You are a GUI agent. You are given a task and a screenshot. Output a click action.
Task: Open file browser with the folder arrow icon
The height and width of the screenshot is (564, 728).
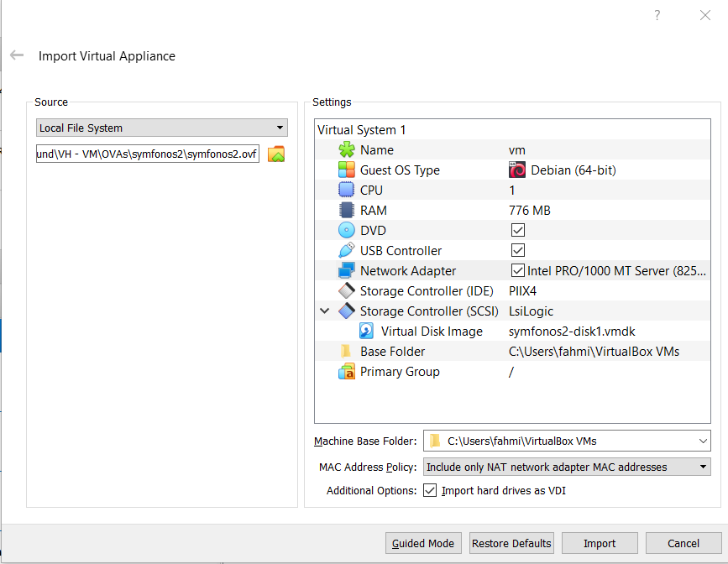tap(276, 154)
